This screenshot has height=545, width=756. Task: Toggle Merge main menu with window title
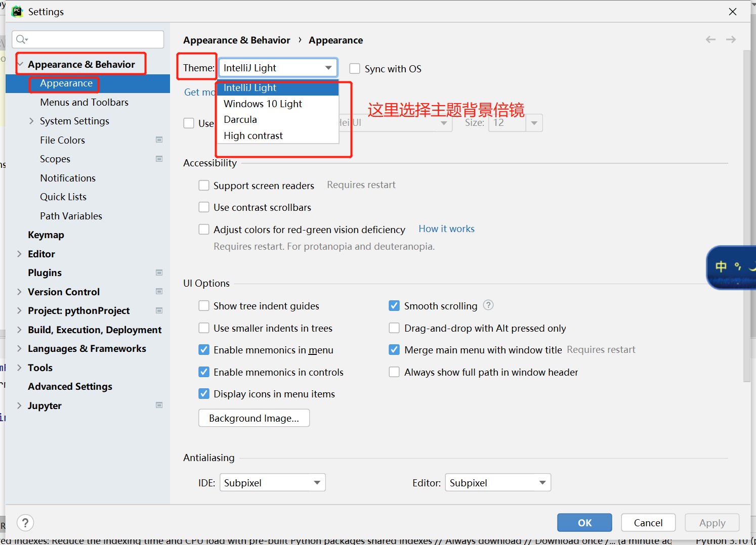394,350
